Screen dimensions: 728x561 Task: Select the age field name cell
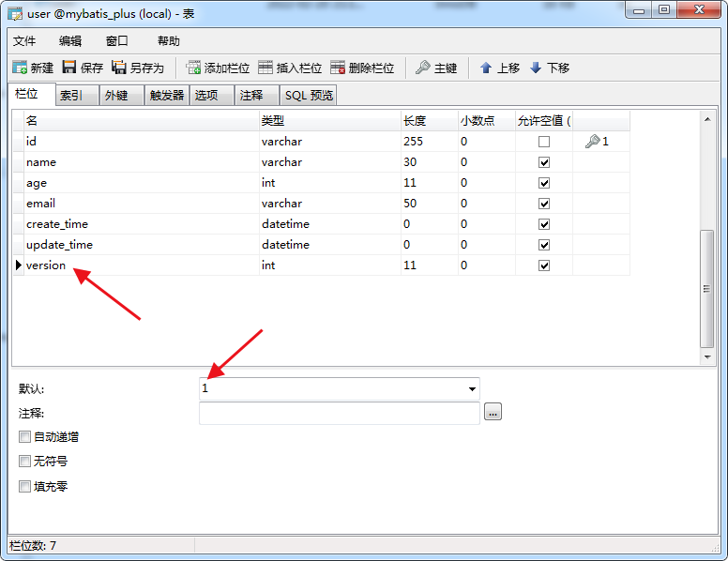(x=141, y=183)
